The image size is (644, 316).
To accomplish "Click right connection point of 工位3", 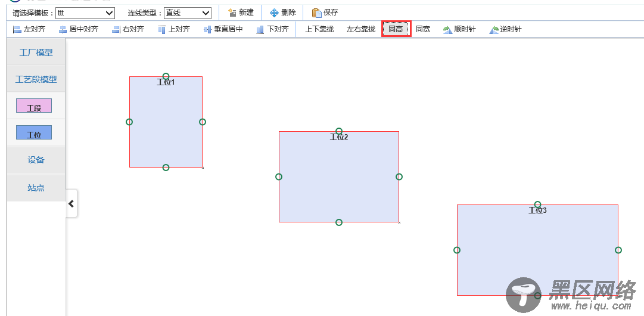I will click(618, 250).
